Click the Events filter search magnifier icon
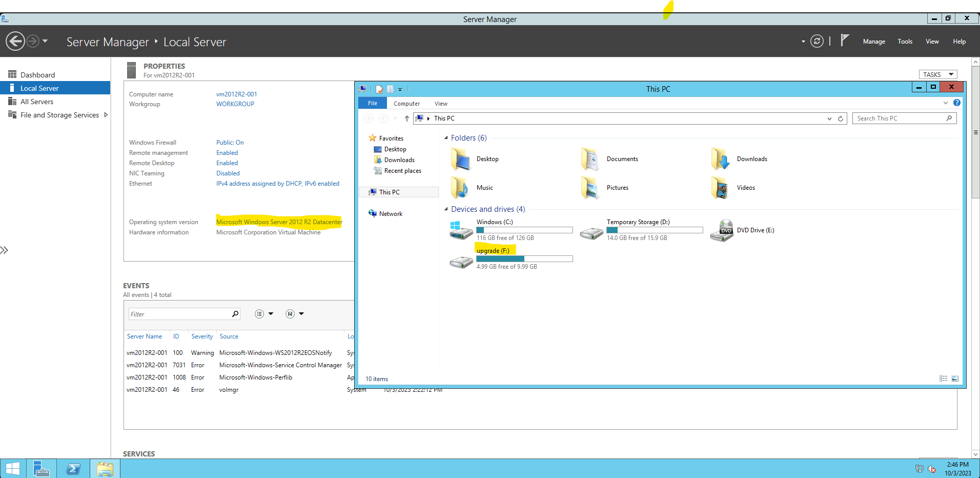The image size is (980, 478). 235,314
